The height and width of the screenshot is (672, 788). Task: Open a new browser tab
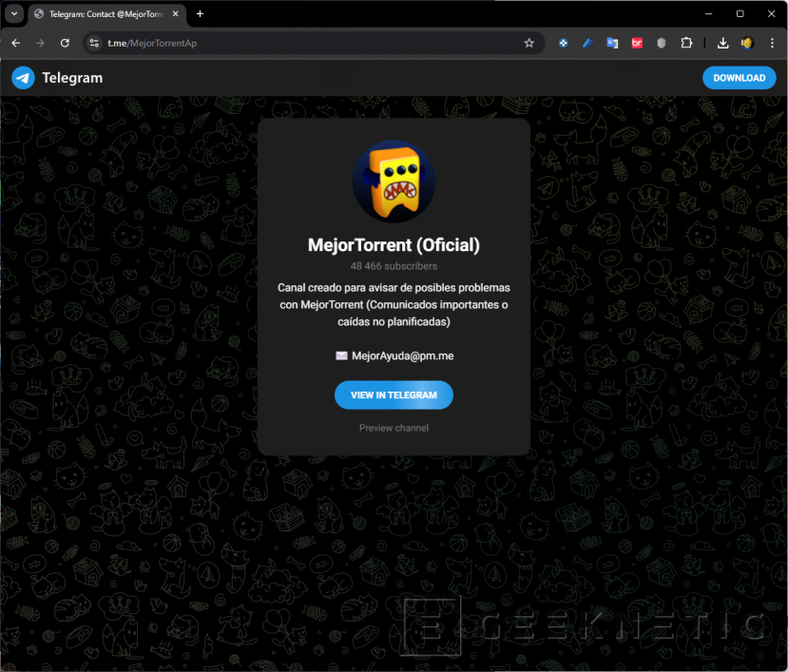click(200, 14)
